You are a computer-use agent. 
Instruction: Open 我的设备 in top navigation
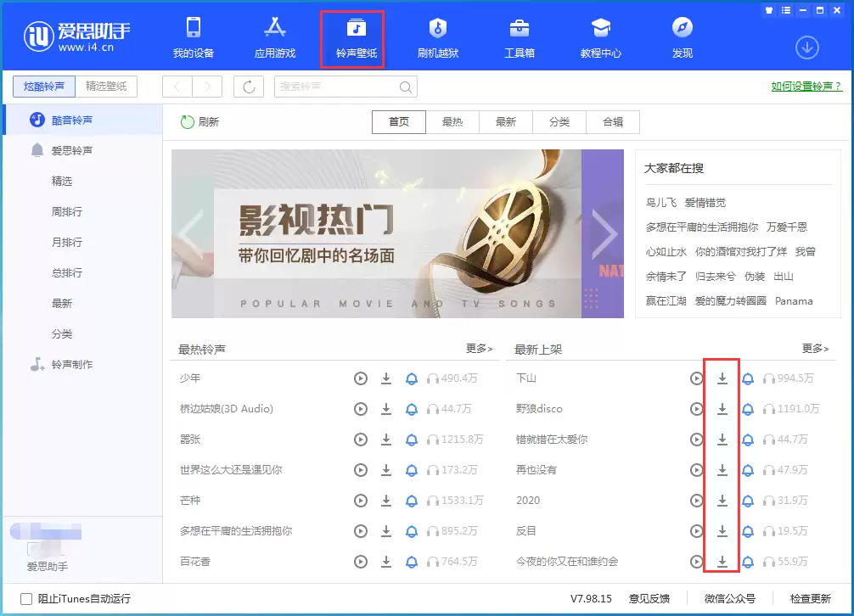[x=194, y=37]
